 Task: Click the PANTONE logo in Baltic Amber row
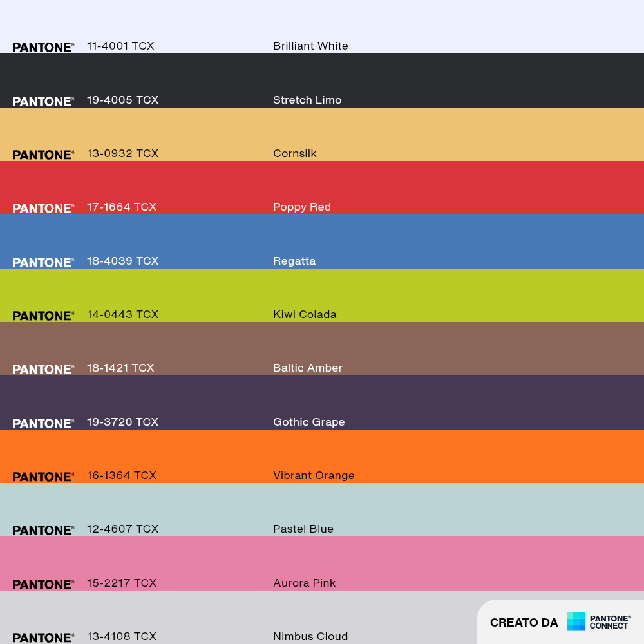coord(43,369)
